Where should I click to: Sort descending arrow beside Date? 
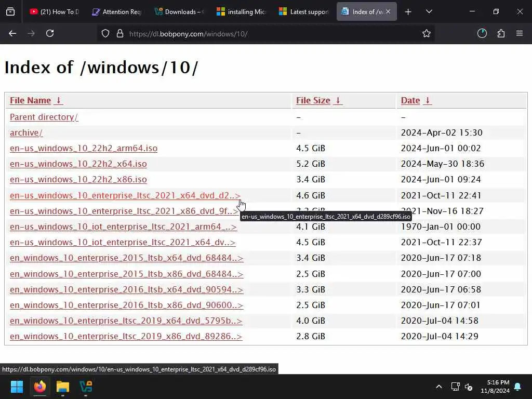click(x=428, y=100)
